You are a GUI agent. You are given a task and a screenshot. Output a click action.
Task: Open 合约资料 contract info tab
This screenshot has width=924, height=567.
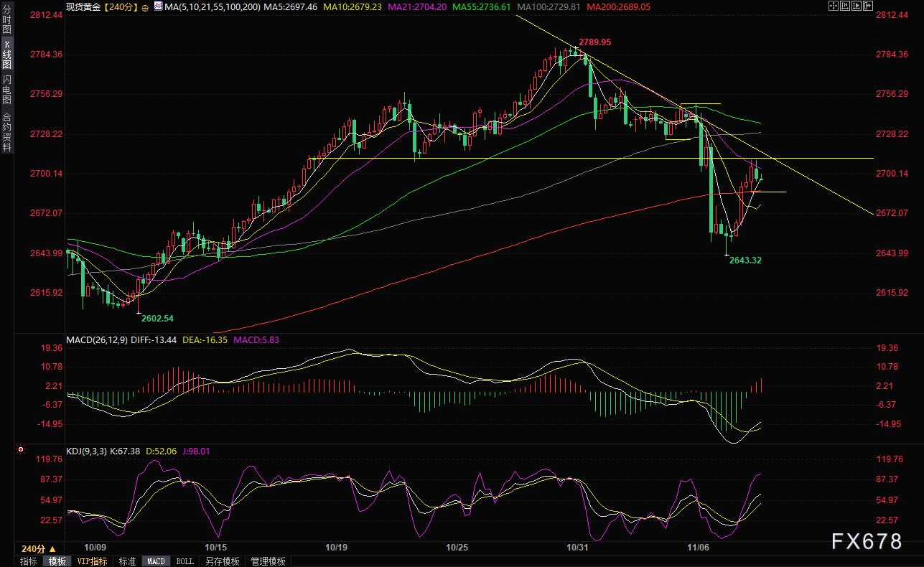click(7, 131)
